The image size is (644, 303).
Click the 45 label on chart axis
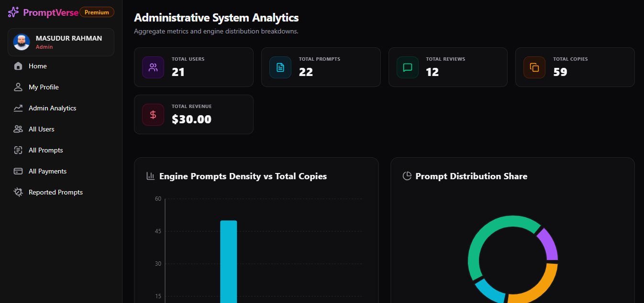(x=158, y=231)
